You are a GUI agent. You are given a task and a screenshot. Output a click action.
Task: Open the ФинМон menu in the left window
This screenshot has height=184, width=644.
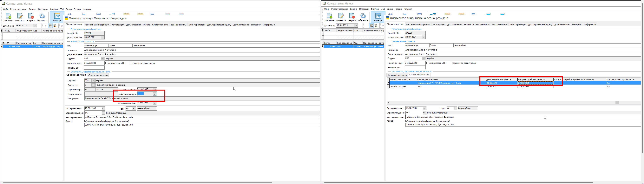[54, 9]
